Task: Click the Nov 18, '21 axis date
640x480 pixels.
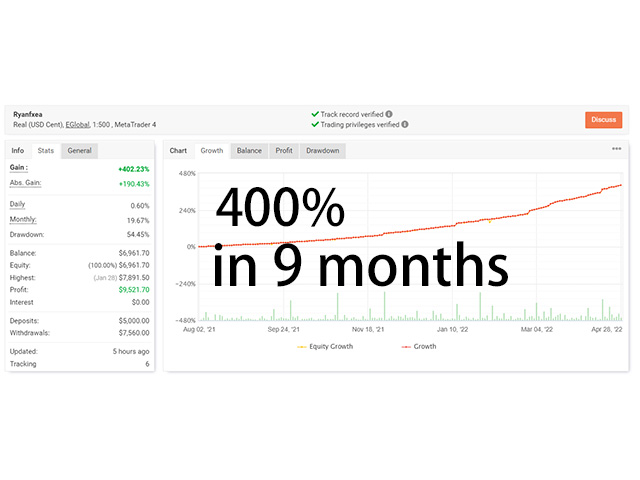Action: (x=368, y=329)
